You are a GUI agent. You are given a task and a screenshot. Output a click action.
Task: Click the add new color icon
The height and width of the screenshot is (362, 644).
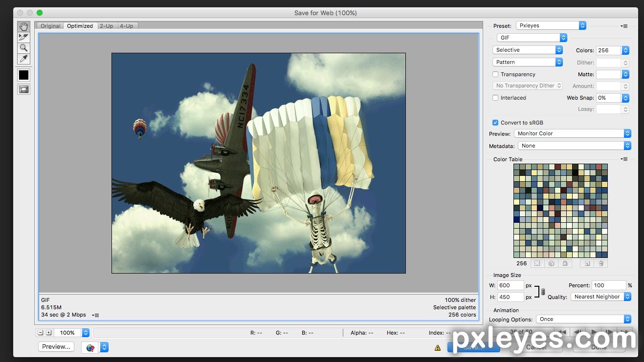point(587,263)
